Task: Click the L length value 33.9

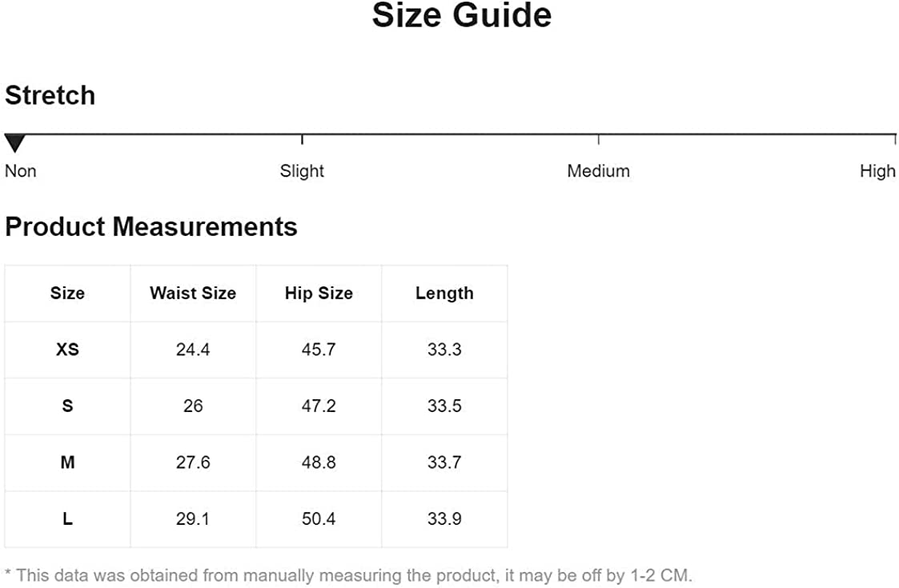Action: pos(444,519)
